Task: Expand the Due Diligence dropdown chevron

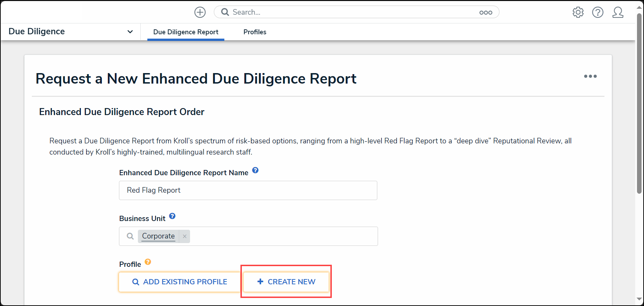Action: pos(130,32)
